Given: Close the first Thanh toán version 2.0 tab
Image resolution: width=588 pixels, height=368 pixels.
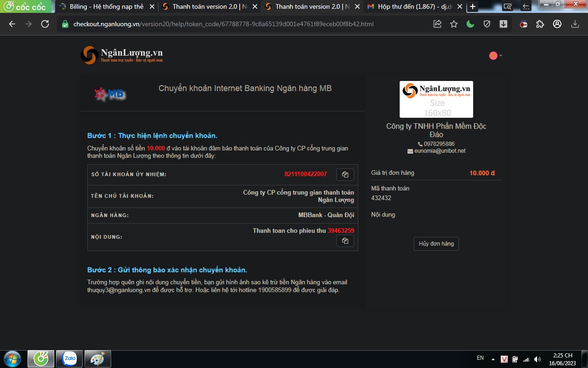Looking at the screenshot, I should click(x=255, y=6).
